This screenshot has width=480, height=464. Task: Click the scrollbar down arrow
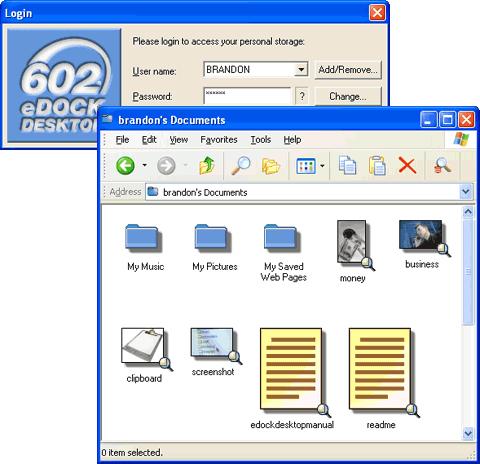point(468,433)
